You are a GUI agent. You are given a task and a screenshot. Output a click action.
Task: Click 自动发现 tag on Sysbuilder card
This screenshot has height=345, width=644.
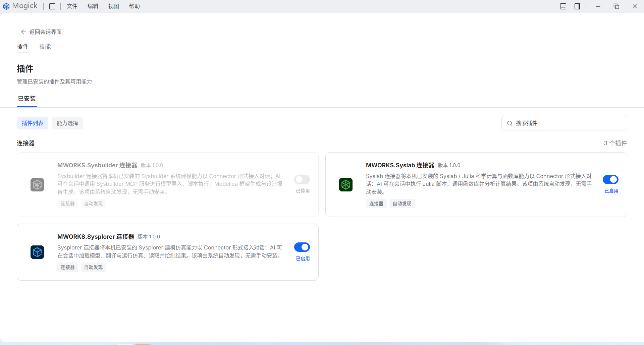pyautogui.click(x=94, y=204)
